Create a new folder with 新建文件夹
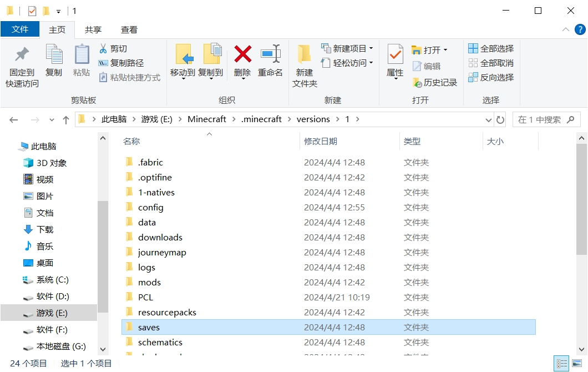This screenshot has height=372, width=588. coord(305,66)
